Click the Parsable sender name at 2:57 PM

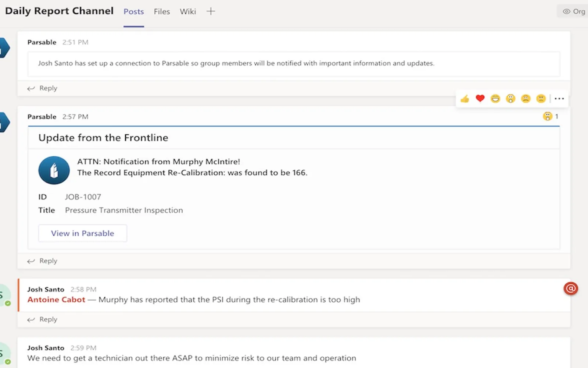[42, 117]
